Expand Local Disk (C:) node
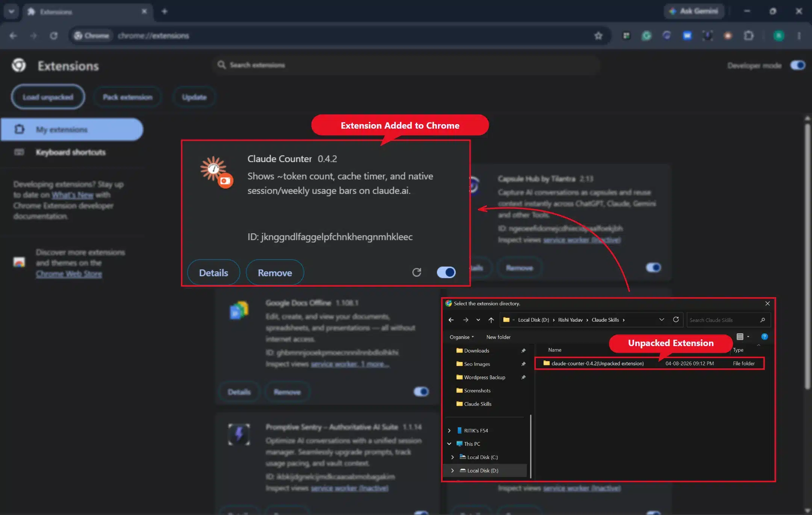This screenshot has height=515, width=812. [453, 457]
